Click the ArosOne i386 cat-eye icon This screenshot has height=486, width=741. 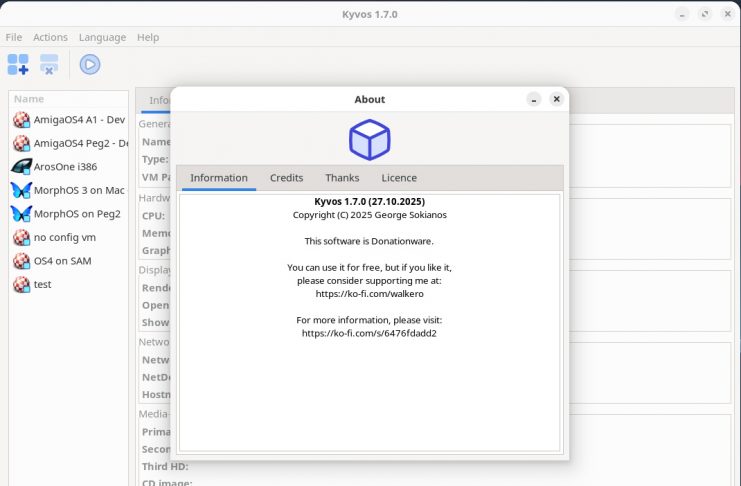tap(22, 166)
